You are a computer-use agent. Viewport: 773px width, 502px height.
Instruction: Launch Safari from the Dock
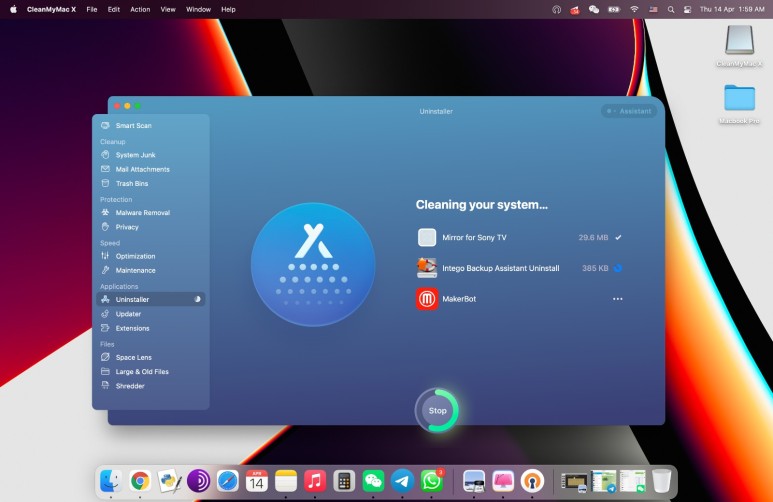228,481
